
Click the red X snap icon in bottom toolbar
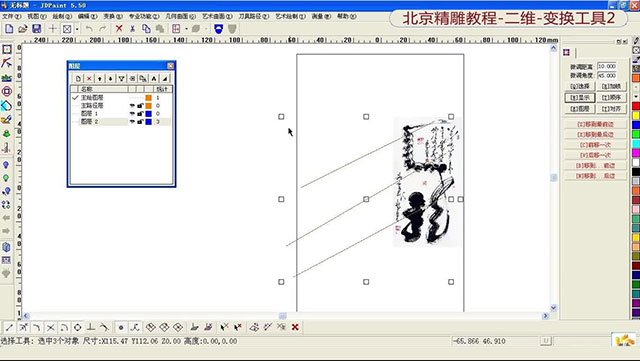pyautogui.click(x=295, y=327)
